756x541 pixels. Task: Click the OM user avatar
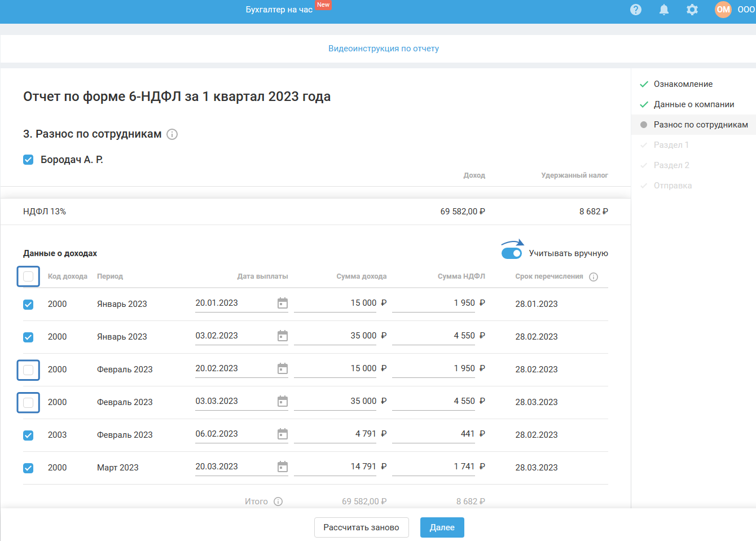723,10
